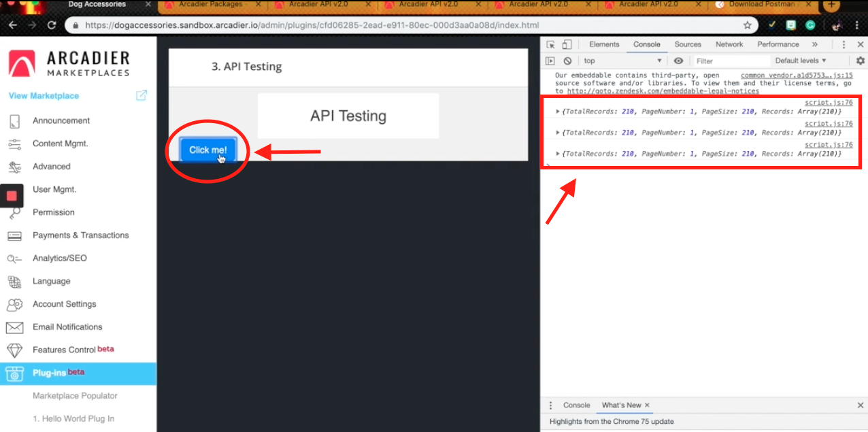
Task: Open the zendesk embeddable-legal-notices link
Action: [663, 91]
